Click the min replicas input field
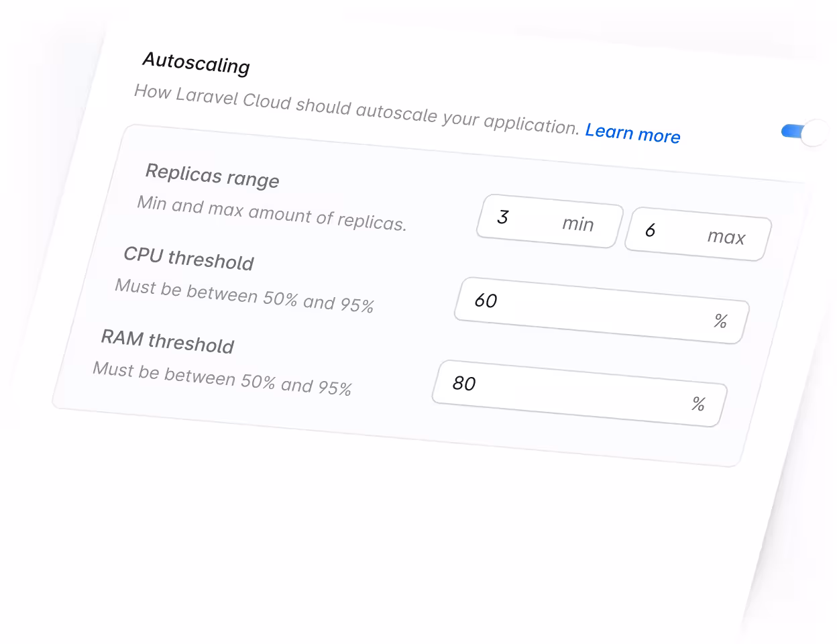This screenshot has width=837, height=644. coord(548,221)
